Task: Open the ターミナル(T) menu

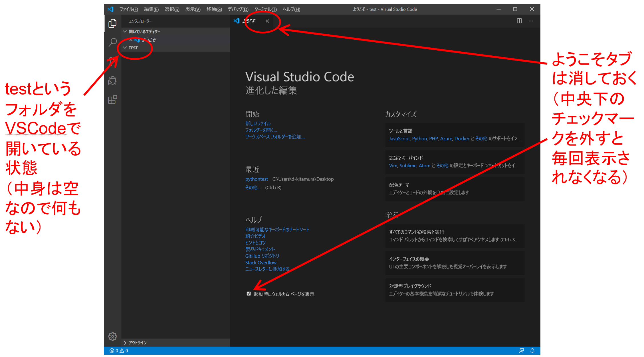Action: [x=265, y=9]
